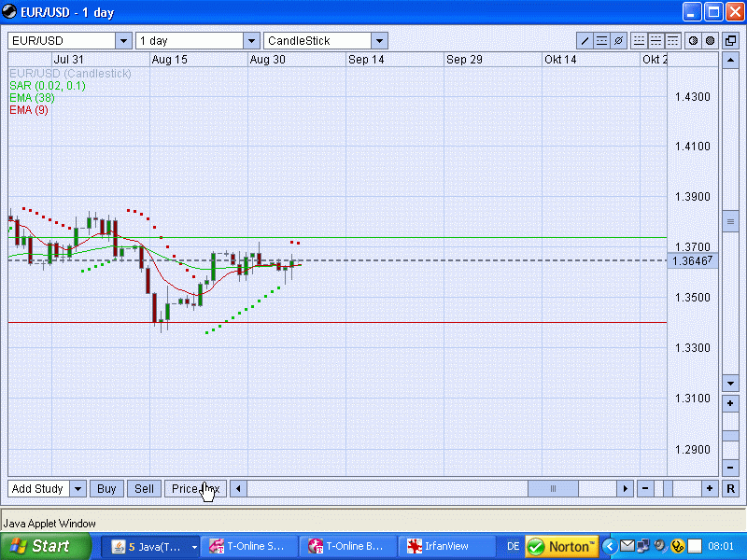
Task: Click the delete drawings slashed-circle icon
Action: [x=618, y=41]
